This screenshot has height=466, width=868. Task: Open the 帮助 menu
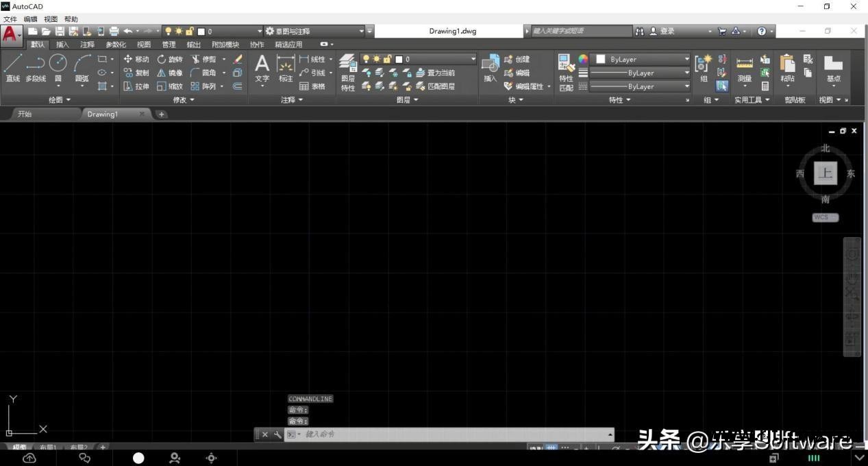point(71,19)
